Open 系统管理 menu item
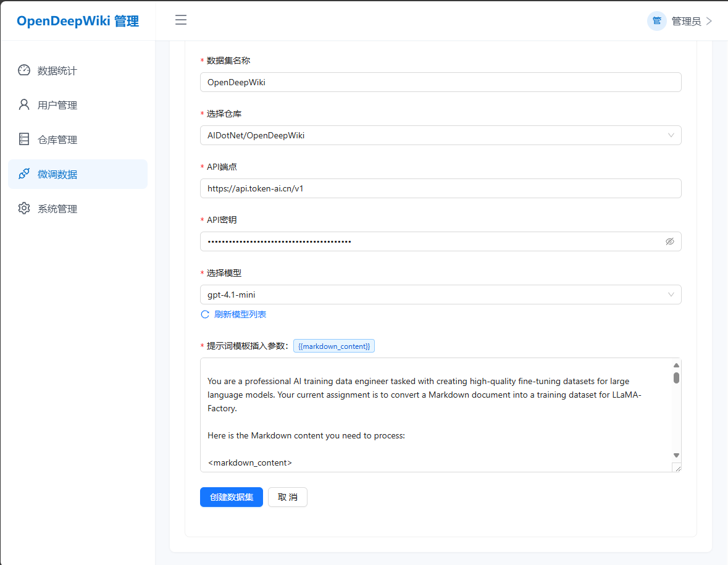Screen dimensions: 728x565 78,209
